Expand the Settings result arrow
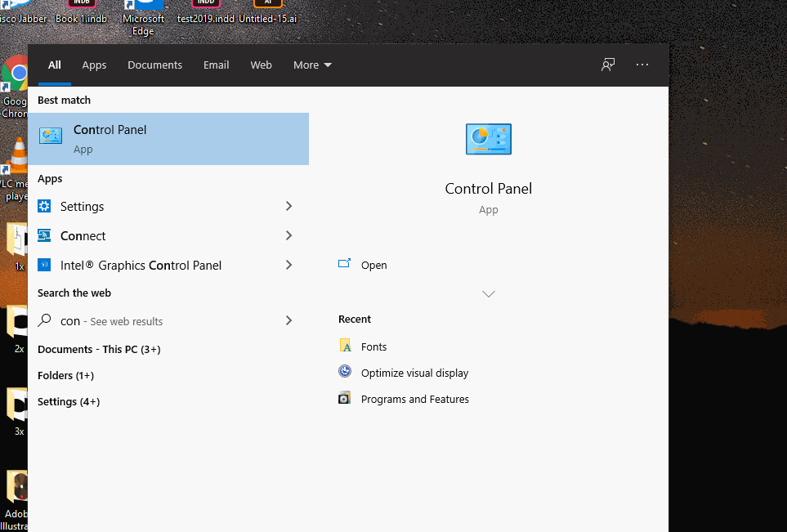The width and height of the screenshot is (787, 532). click(288, 206)
